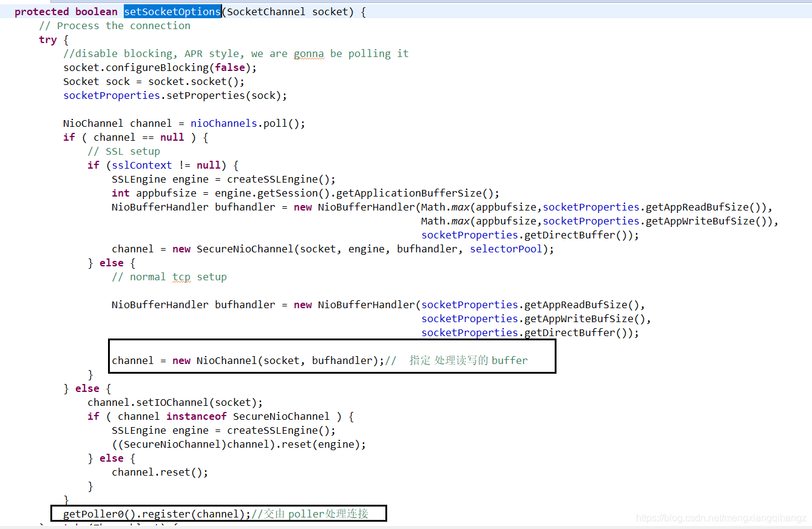Click the highlighted setSocketOptions method name
812x529 pixels.
pyautogui.click(x=172, y=12)
